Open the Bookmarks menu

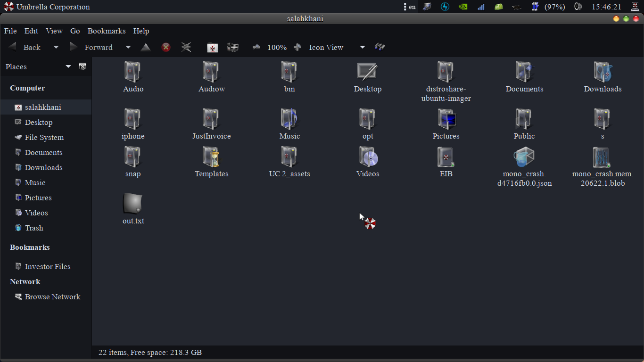pyautogui.click(x=107, y=31)
